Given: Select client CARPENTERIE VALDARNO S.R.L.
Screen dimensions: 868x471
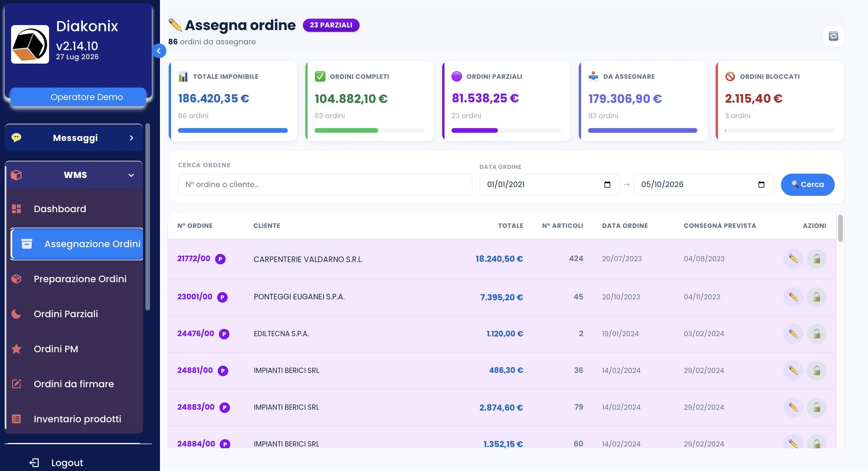Looking at the screenshot, I should [308, 259].
